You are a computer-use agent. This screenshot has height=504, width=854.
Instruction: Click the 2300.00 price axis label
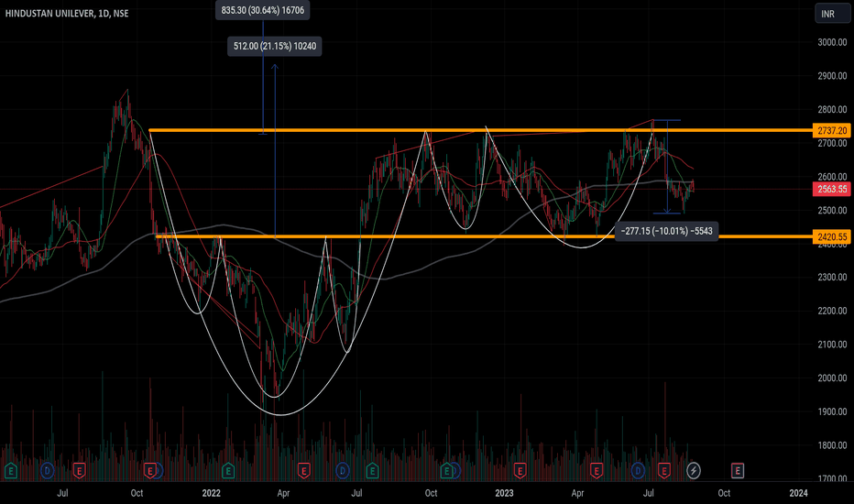[832, 278]
